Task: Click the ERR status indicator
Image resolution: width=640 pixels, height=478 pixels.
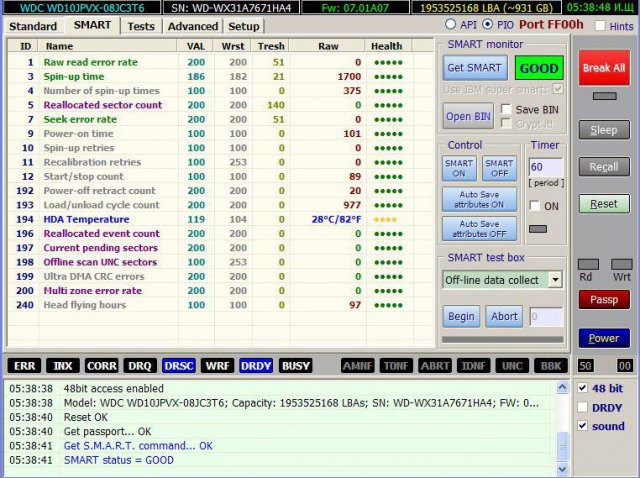Action: [23, 366]
